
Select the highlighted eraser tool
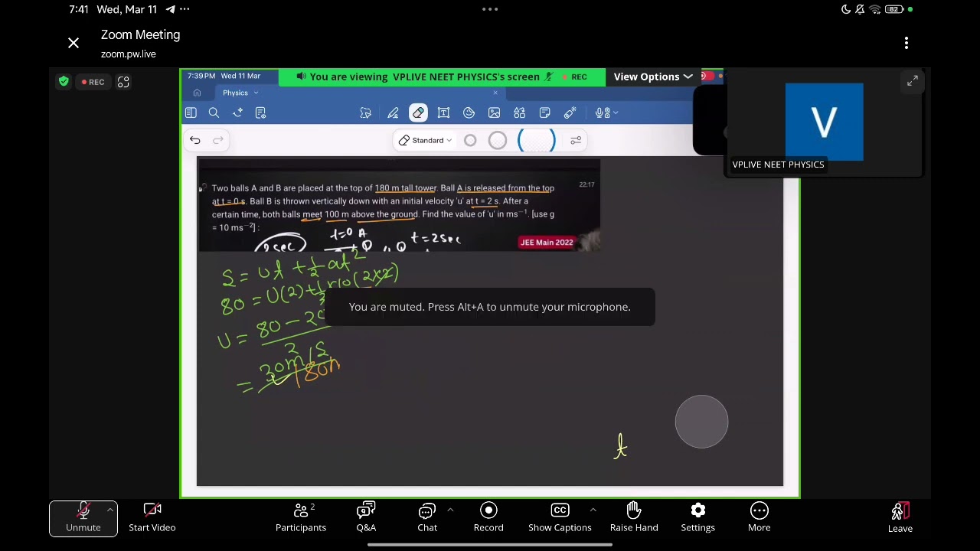418,113
